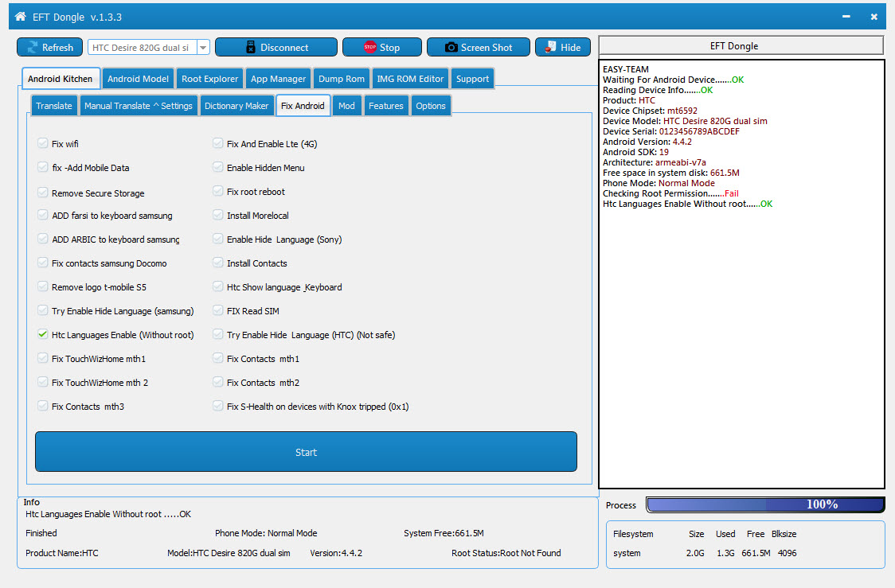Click the red stop sign icon
The image size is (895, 588).
coord(370,47)
